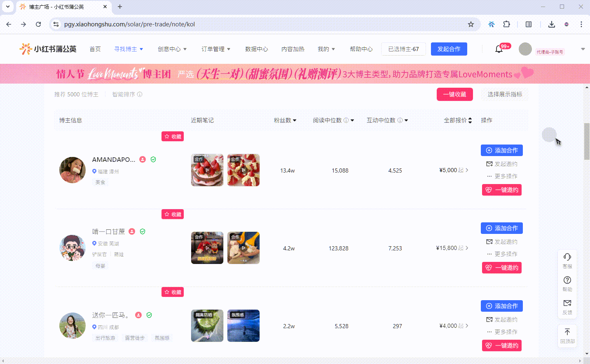The image size is (590, 364).
Task: Open browser extensions puzzle icon
Action: point(506,24)
